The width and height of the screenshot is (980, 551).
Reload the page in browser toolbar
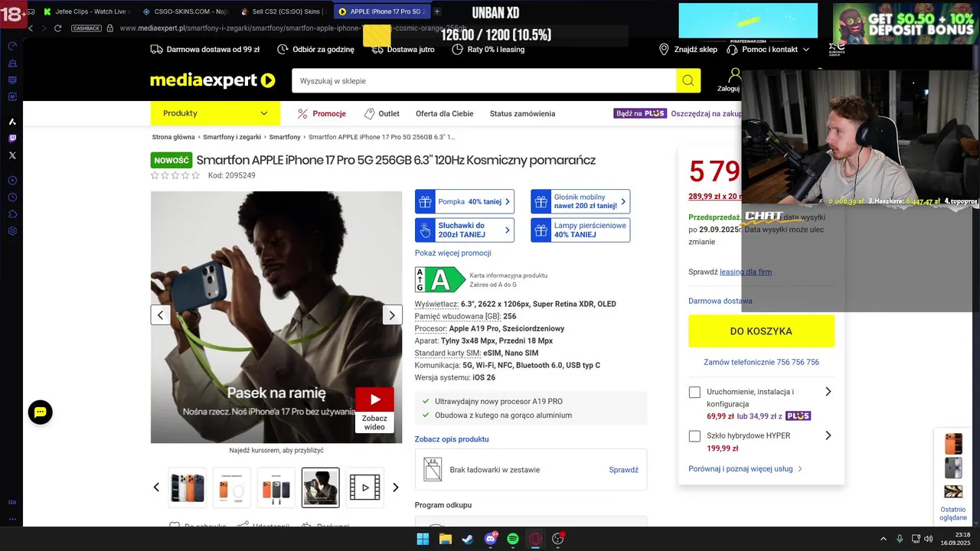pos(57,28)
